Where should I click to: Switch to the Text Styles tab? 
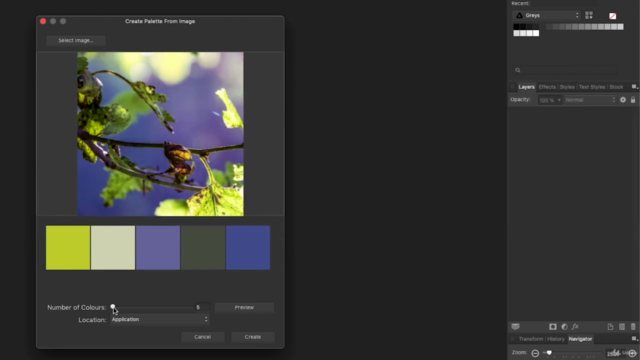(592, 87)
